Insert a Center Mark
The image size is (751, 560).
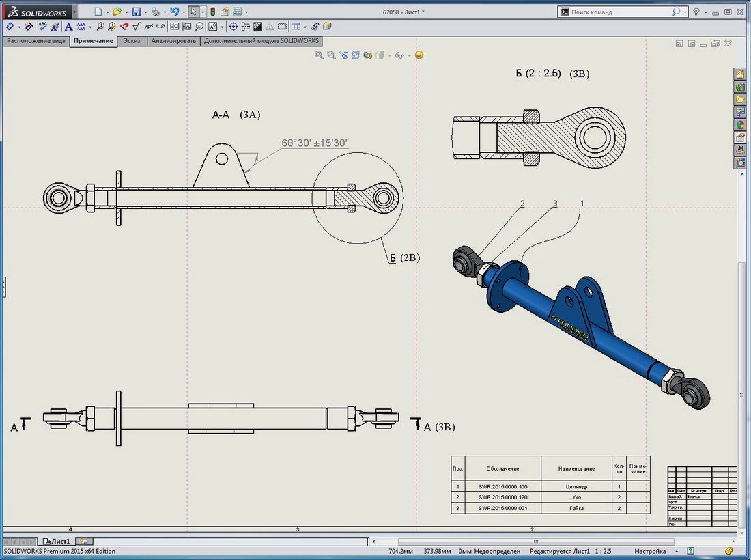(233, 27)
